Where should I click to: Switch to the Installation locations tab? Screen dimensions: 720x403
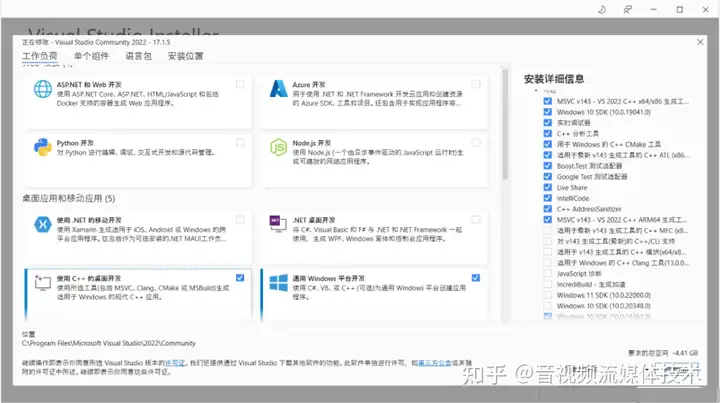point(186,56)
